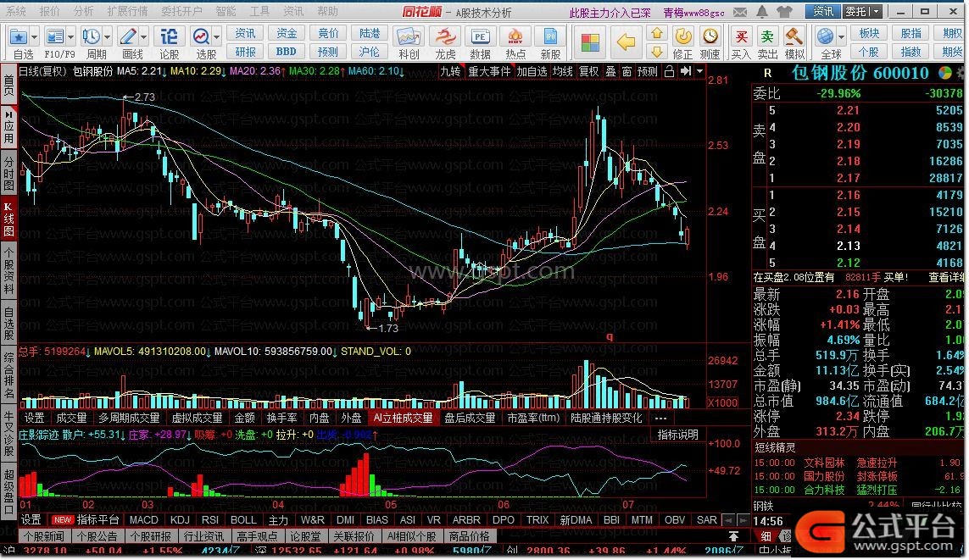
Task: Open the 测速 speed test clock icon
Action: coord(710,37)
